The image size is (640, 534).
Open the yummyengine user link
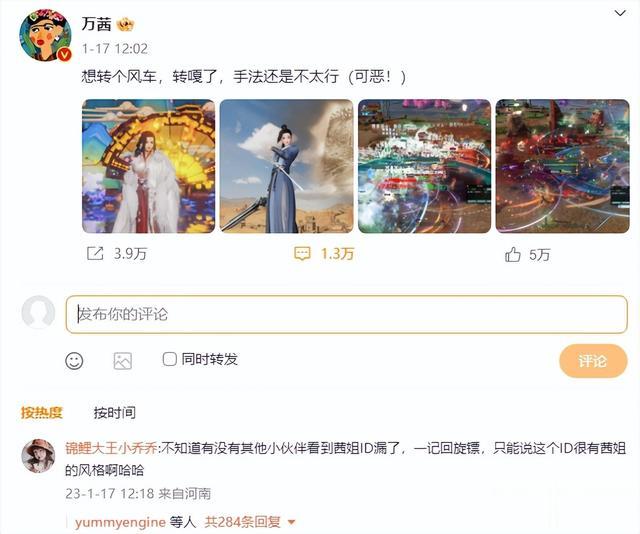[120, 522]
